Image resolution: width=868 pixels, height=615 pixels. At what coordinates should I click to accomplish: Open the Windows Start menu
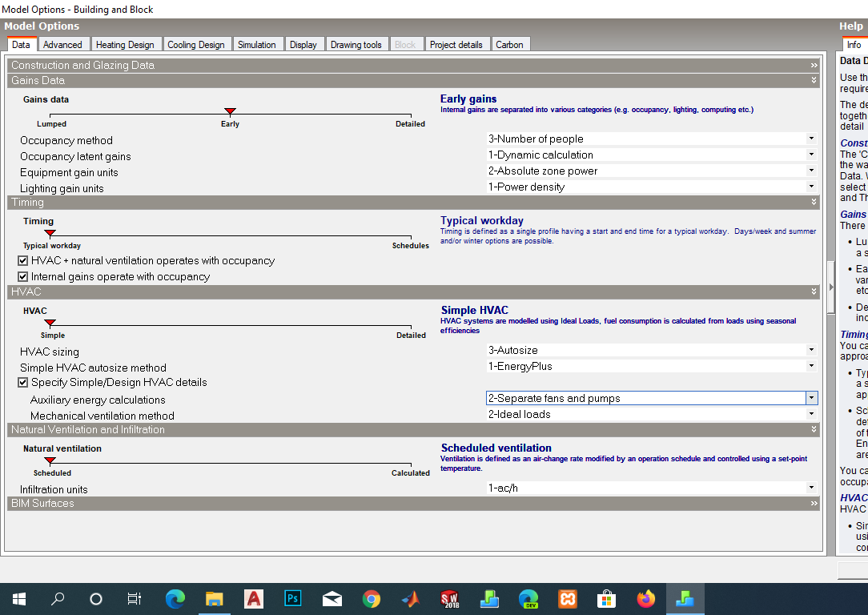click(19, 599)
